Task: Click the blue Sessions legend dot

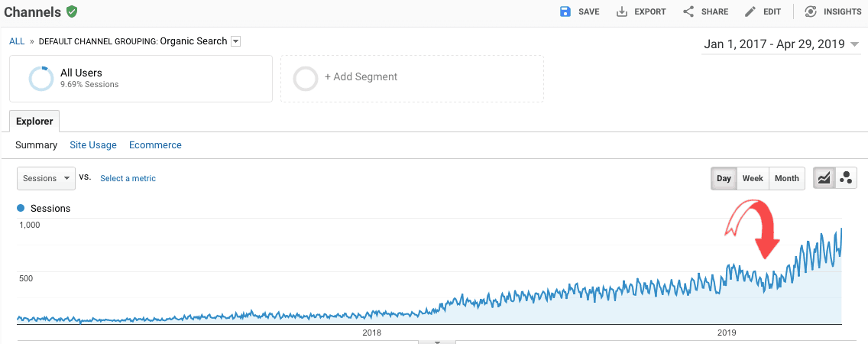Action: point(21,208)
